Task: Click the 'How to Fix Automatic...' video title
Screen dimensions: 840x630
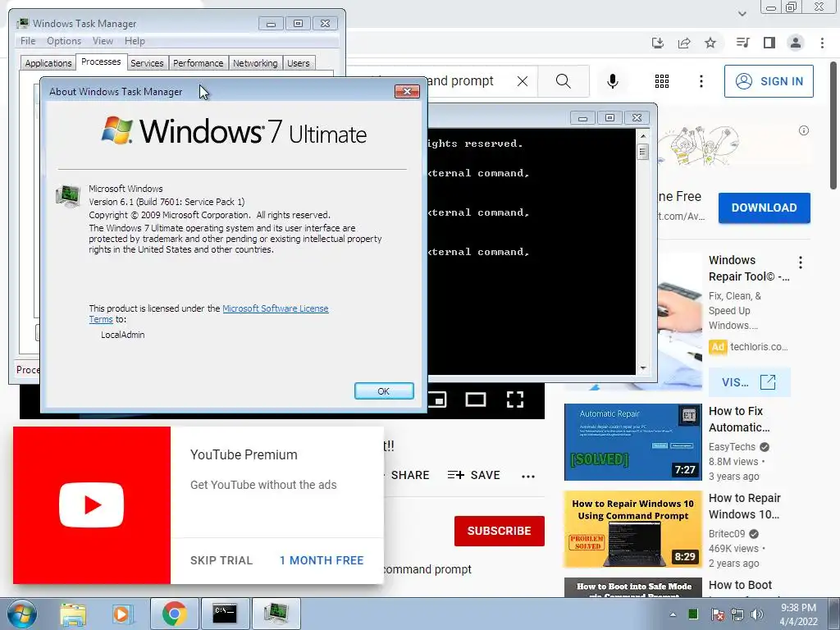Action: coord(739,419)
